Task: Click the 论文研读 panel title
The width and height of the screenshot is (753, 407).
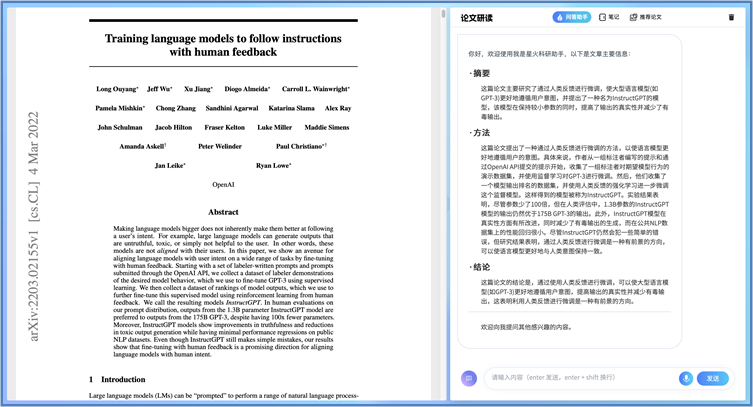Action: pyautogui.click(x=476, y=18)
